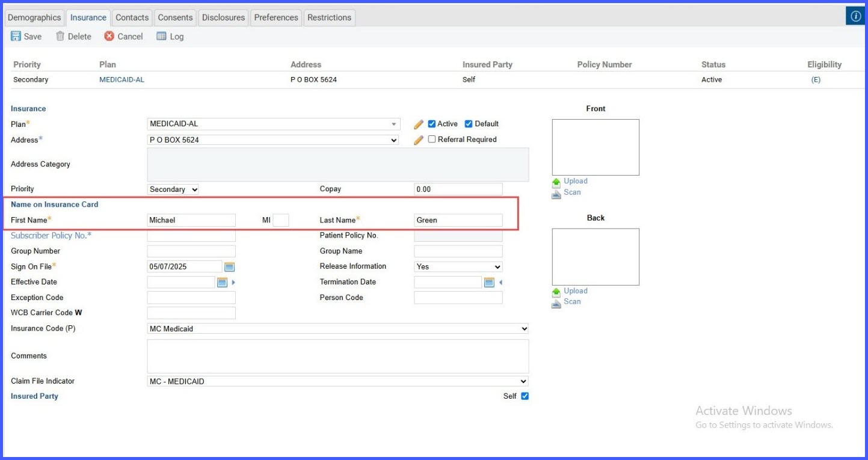Uncheck the Active checkbox
Screen dimensions: 868x460
(431, 124)
